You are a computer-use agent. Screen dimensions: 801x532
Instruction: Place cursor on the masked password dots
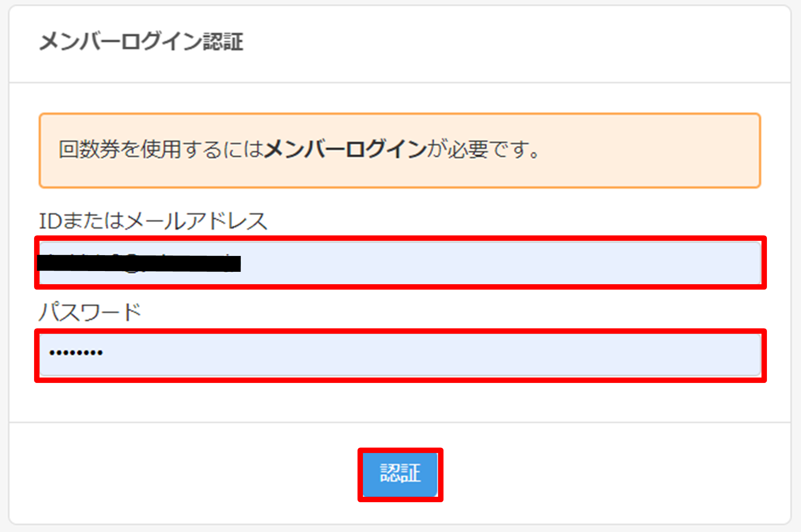click(76, 353)
